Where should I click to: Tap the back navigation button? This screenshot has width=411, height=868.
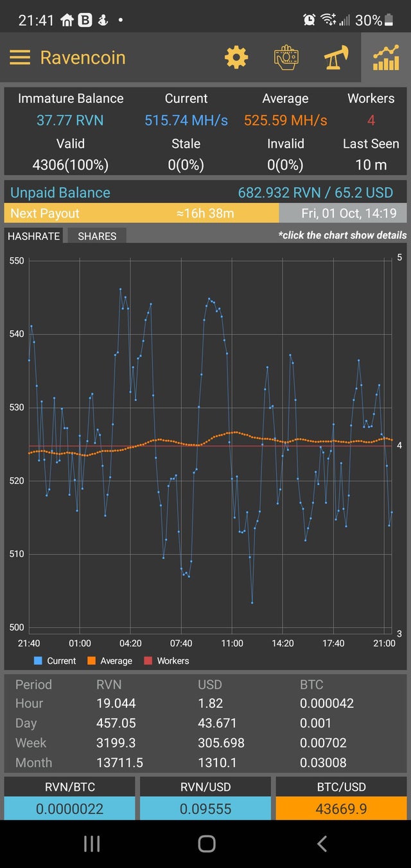(322, 844)
